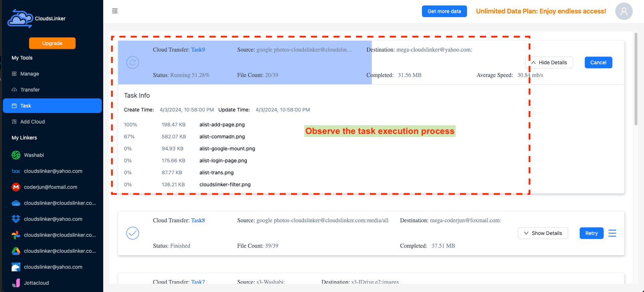Viewport: 644px width, 292px height.
Task: Click file name alist-login-page.png
Action: [223, 161]
